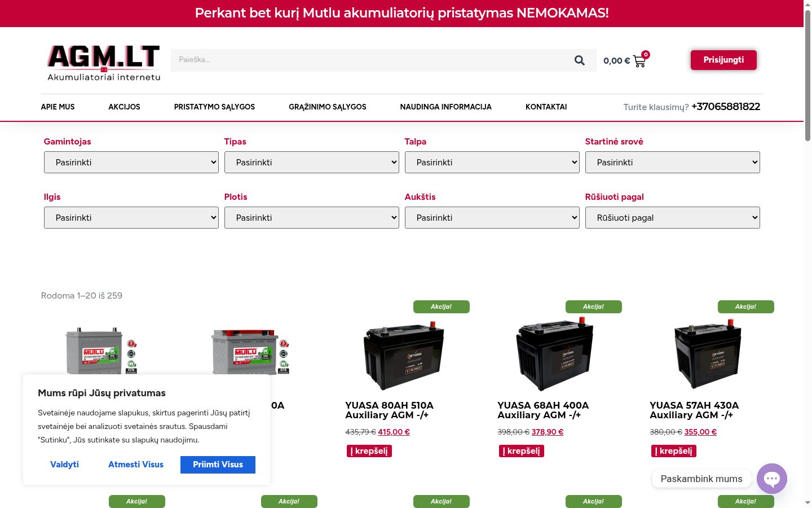Click the second Mutlu battery image
The image size is (812, 508).
point(251,352)
